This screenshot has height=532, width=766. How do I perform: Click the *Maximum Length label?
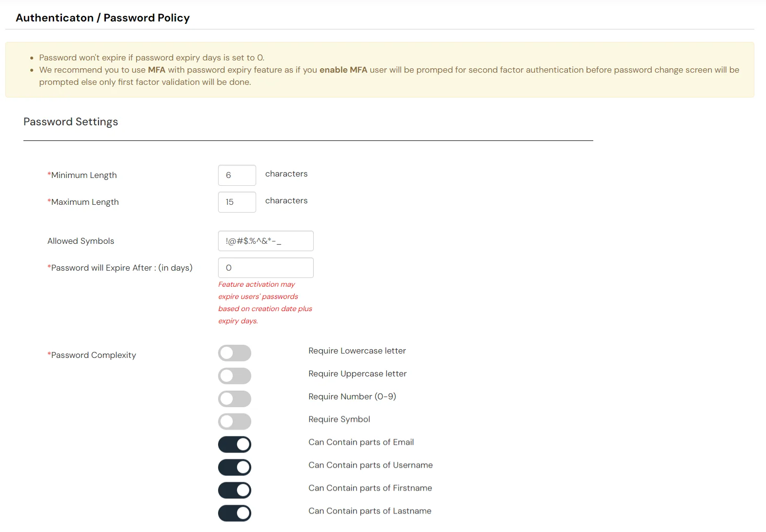tap(83, 202)
